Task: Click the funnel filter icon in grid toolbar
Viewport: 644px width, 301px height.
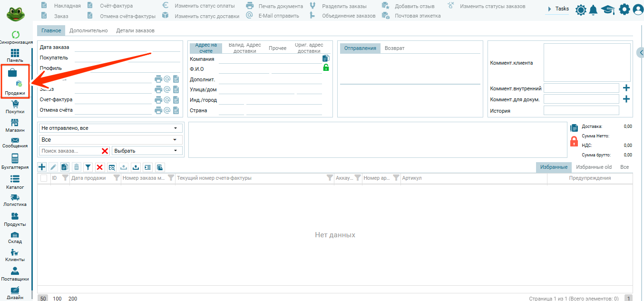Action: click(x=88, y=167)
